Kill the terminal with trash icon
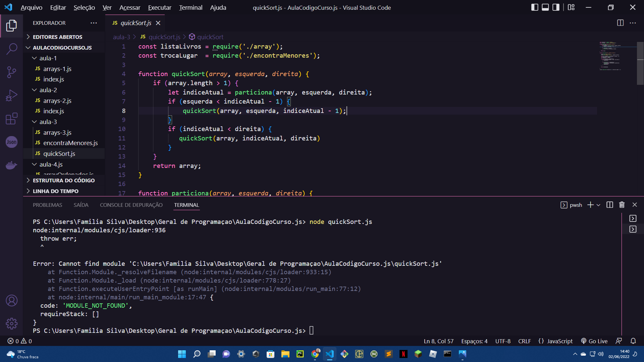This screenshot has width=644, height=362. click(x=622, y=205)
